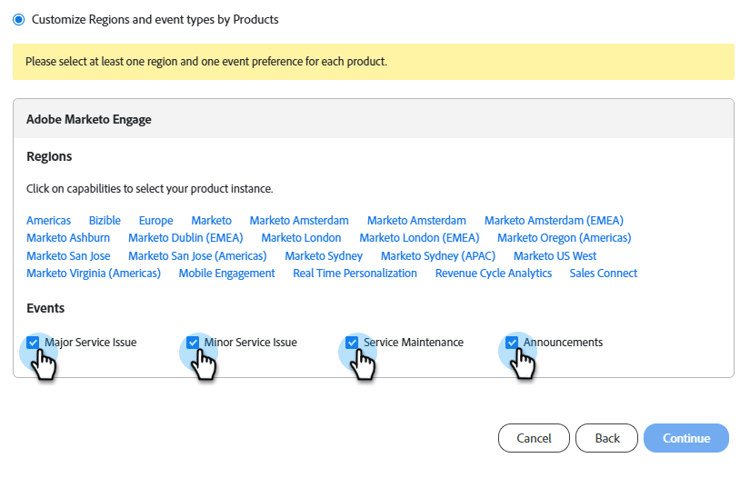Choose Marketo London (EMEA) region
This screenshot has width=750, height=478.
(x=419, y=238)
